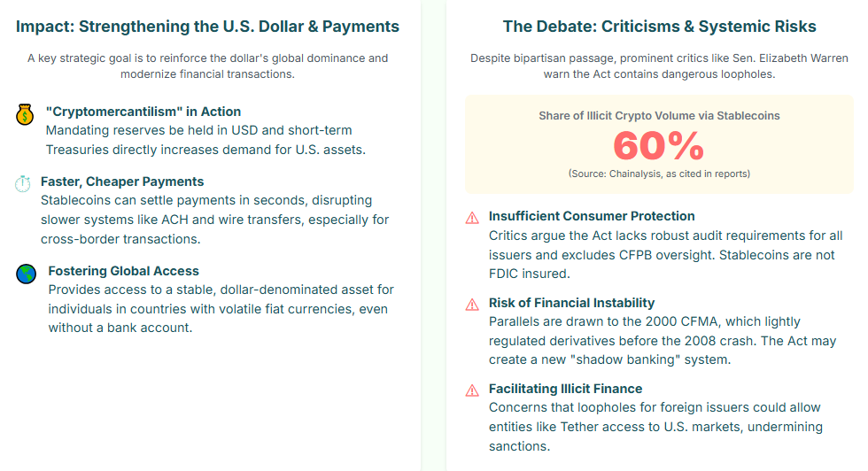868x471 pixels.
Task: Click the paragraph mentioning Tether and sanctions
Action: point(656,427)
